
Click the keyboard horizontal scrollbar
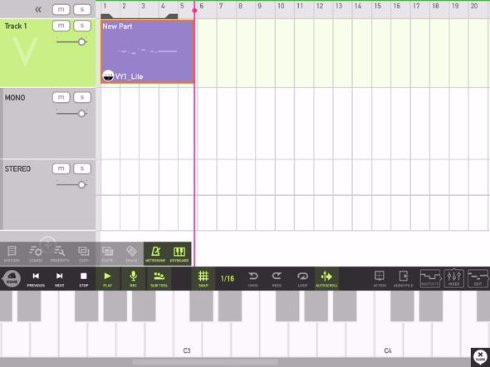click(x=205, y=362)
